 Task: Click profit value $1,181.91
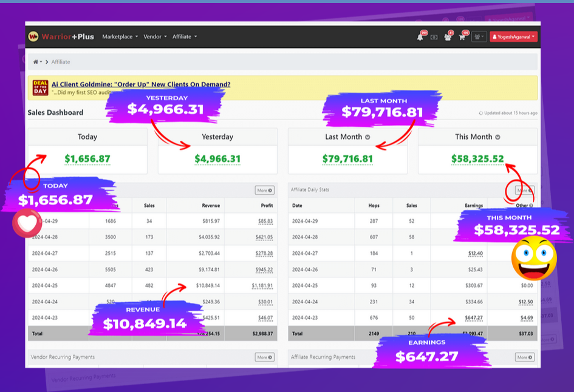point(262,286)
